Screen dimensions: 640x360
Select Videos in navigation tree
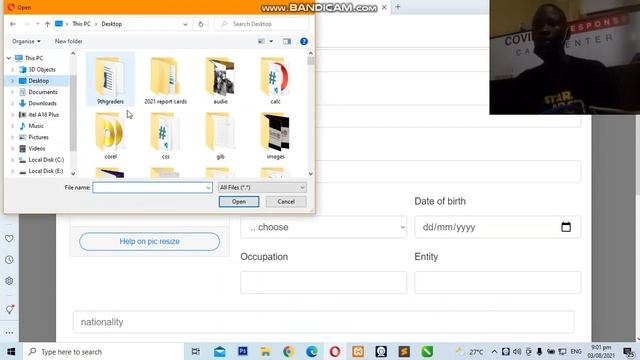click(x=37, y=149)
